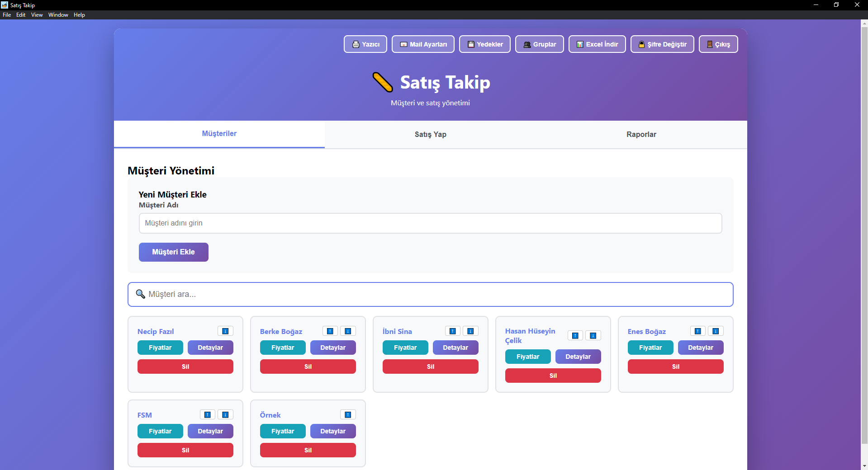Click Müşteri Ekle button
The image size is (868, 470).
point(173,252)
